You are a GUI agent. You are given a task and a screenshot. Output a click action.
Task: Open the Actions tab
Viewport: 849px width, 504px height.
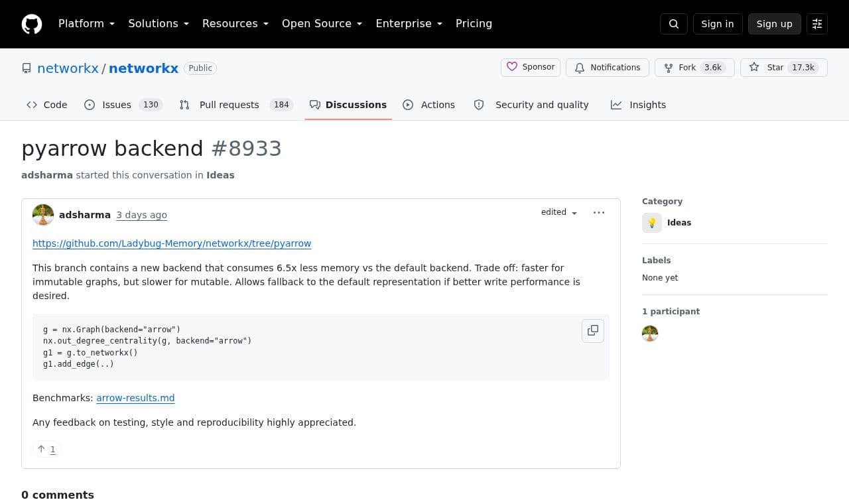point(428,105)
